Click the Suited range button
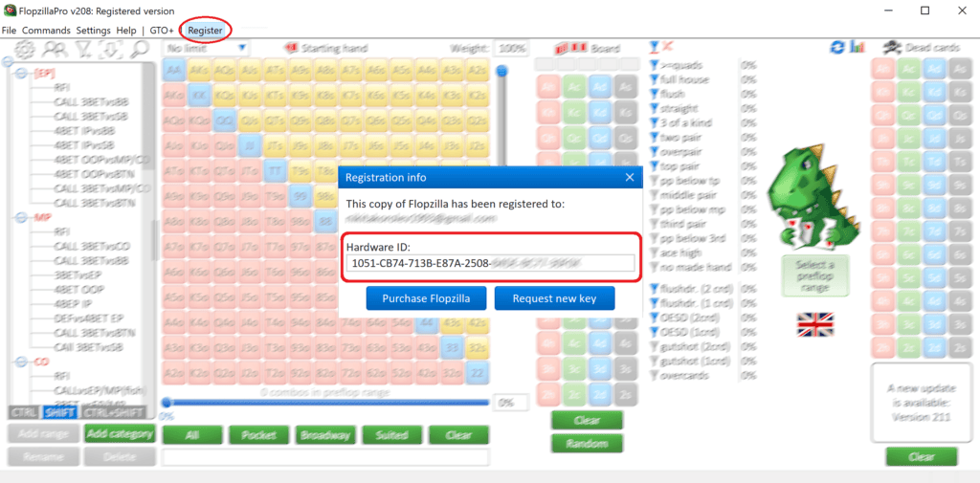The width and height of the screenshot is (980, 483). pos(391,435)
